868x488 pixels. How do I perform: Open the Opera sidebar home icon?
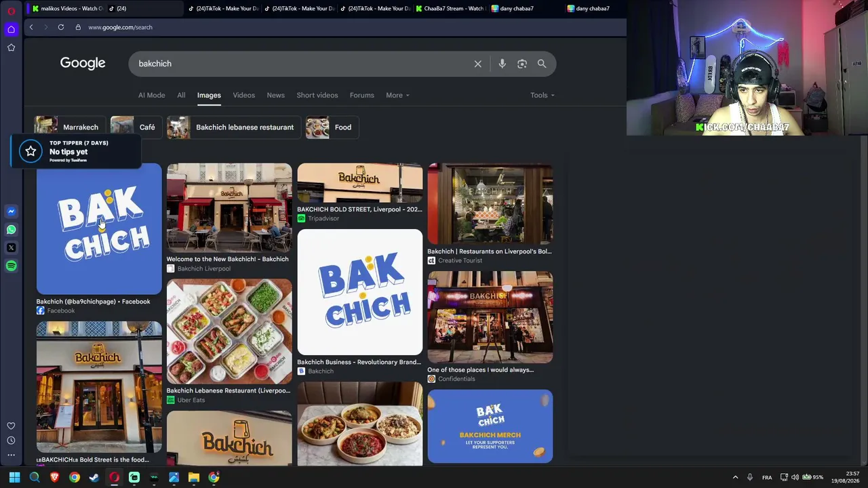pos(12,29)
